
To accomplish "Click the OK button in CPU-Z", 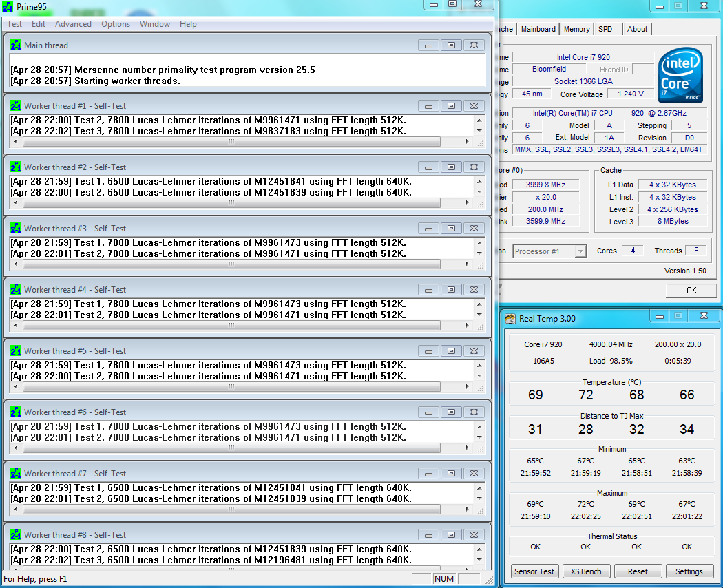I will 691,291.
